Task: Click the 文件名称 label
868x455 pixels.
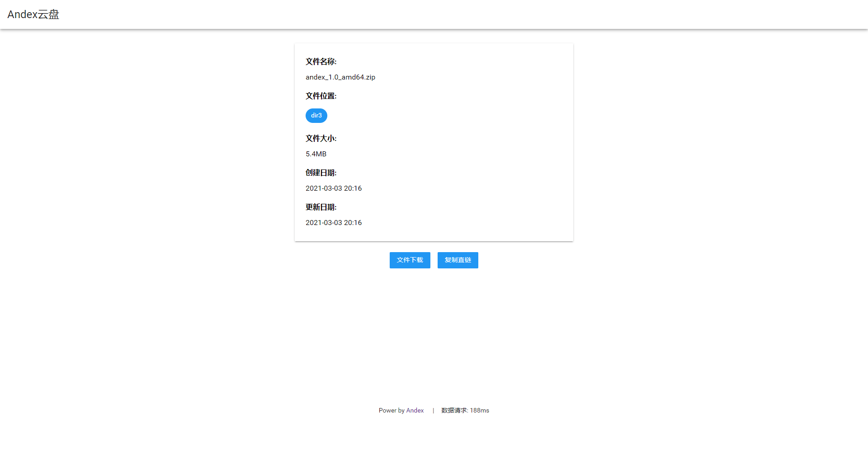Action: pos(321,61)
